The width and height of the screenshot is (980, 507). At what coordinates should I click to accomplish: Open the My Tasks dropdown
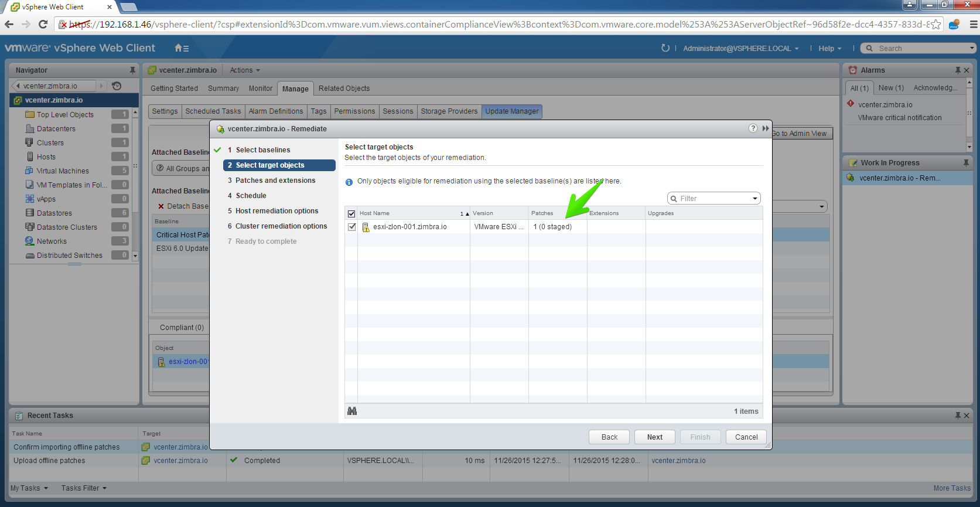pyautogui.click(x=29, y=488)
